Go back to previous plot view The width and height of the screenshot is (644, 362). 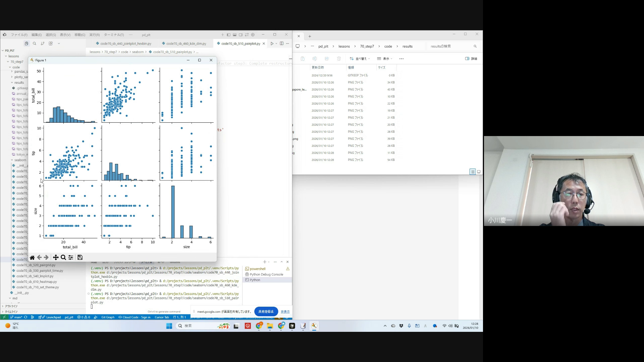(x=39, y=257)
